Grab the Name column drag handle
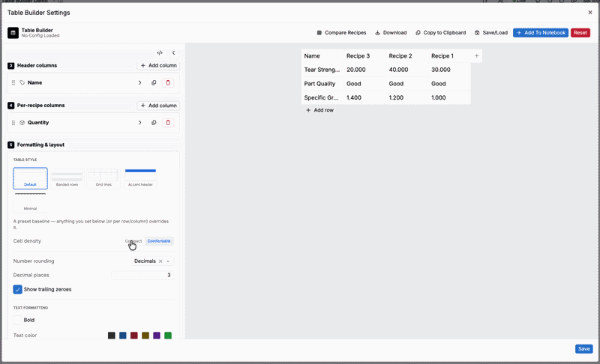The width and height of the screenshot is (600, 364). pos(13,82)
